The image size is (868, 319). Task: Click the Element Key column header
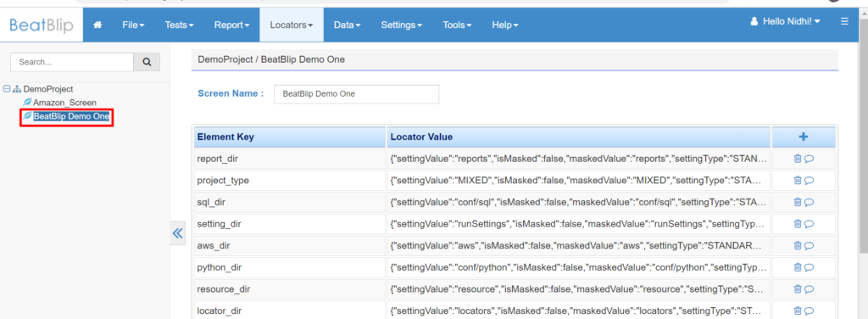point(290,137)
